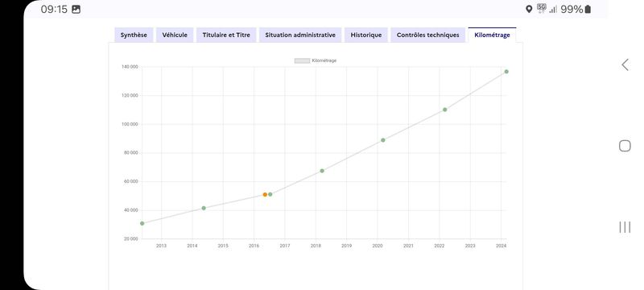The width and height of the screenshot is (644, 290).
Task: Click the Kilométrage legend label
Action: click(324, 60)
